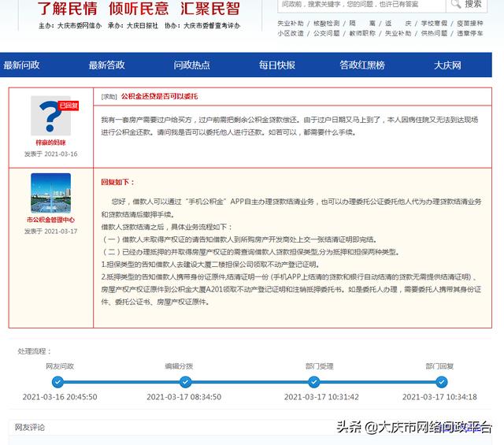Click the 部门回复 step checkmark

[441, 382]
